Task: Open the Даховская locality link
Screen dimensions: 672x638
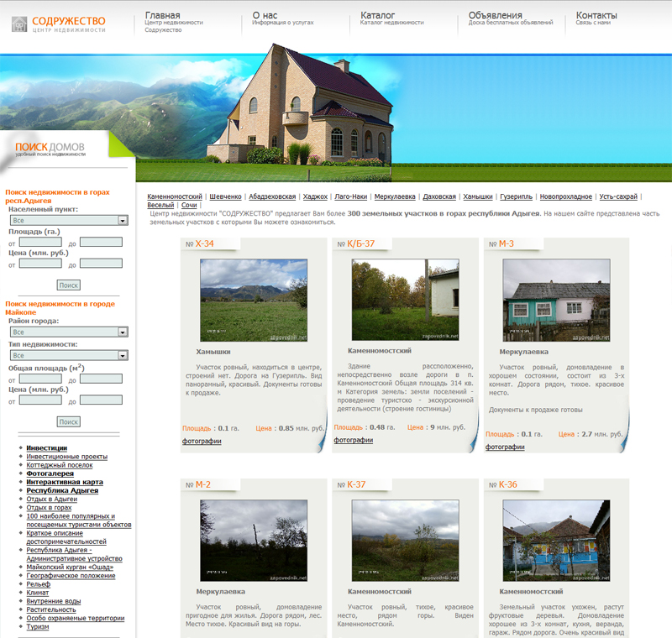Action: [x=439, y=196]
